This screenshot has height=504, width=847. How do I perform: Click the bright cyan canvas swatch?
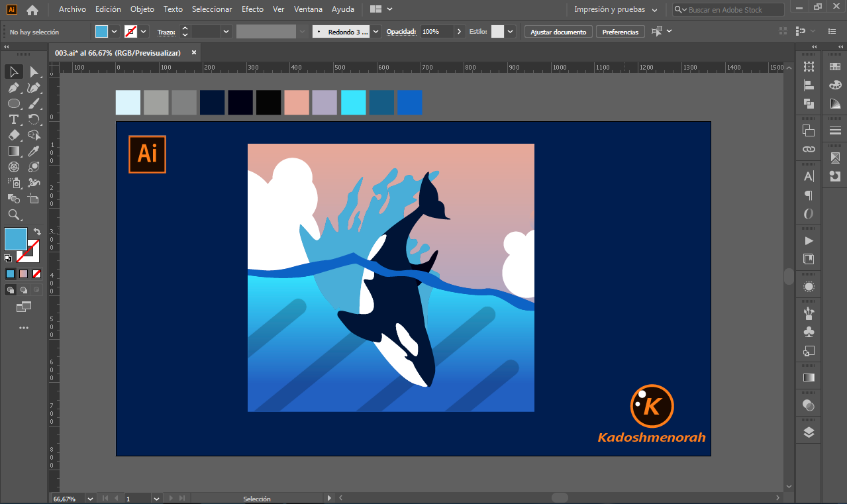(x=354, y=103)
